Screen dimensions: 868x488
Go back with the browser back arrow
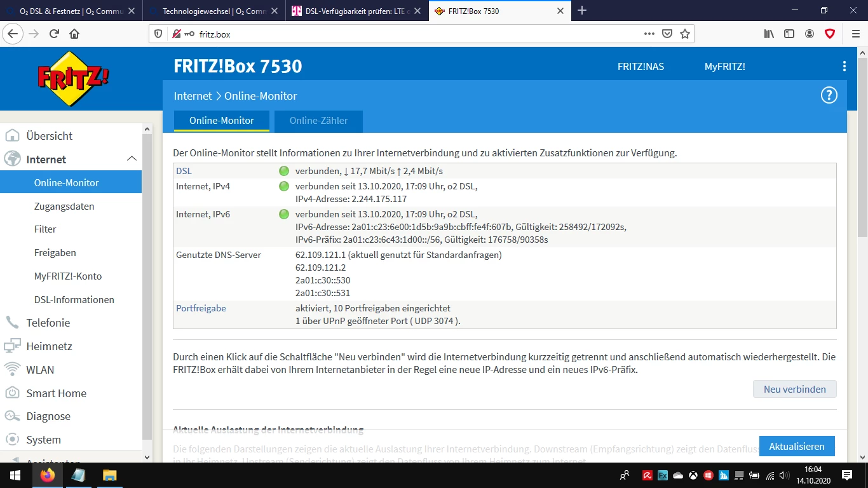[x=13, y=34]
